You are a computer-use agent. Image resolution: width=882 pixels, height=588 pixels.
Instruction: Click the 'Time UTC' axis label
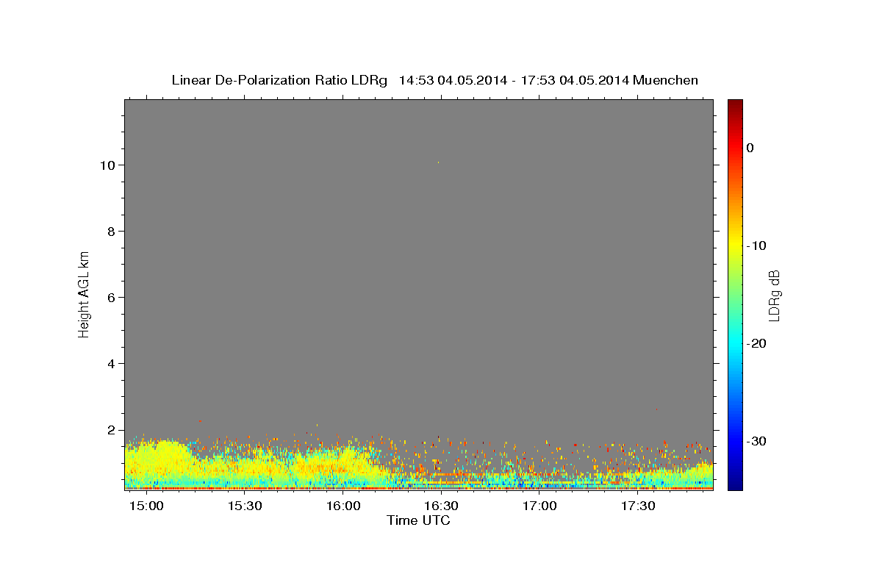(x=418, y=520)
